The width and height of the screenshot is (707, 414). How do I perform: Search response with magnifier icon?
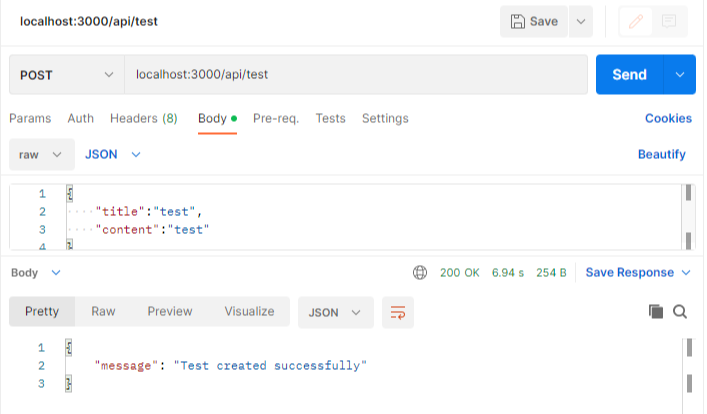click(x=680, y=312)
